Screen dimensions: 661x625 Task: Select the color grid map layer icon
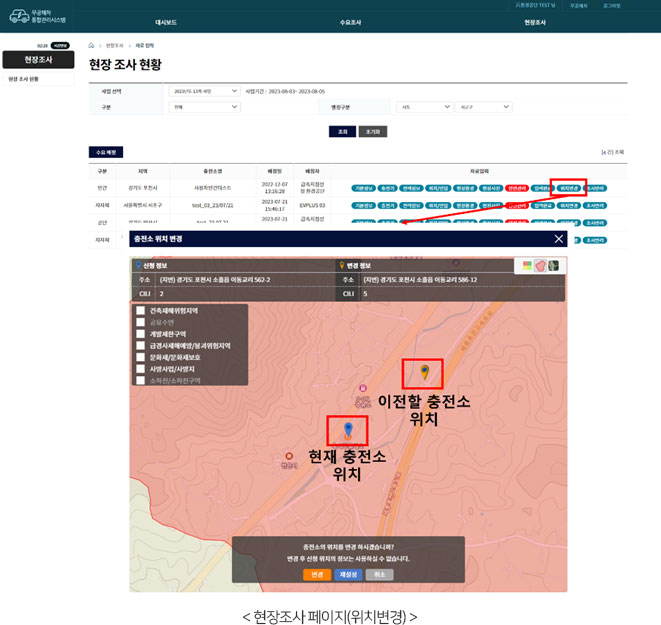529,266
